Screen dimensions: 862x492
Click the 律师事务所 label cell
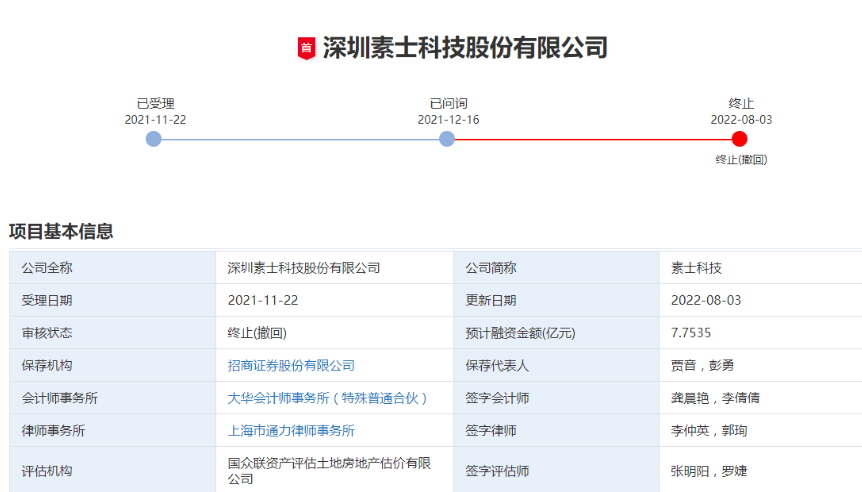[x=113, y=430]
